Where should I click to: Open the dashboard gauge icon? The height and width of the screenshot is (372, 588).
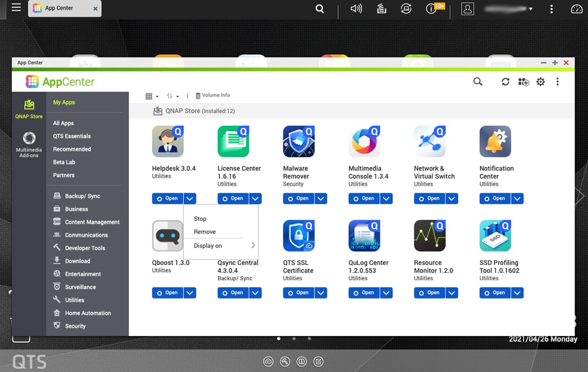pyautogui.click(x=576, y=9)
